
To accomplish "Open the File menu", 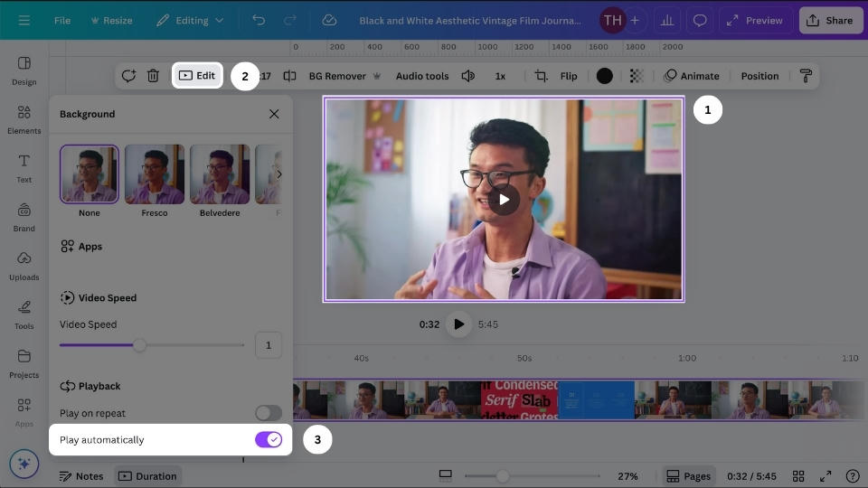I will click(62, 20).
